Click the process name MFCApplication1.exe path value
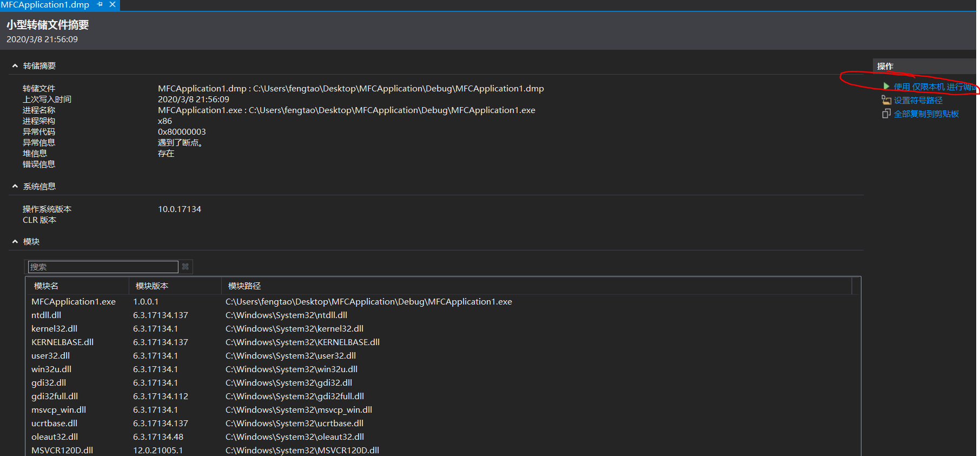 pyautogui.click(x=347, y=110)
